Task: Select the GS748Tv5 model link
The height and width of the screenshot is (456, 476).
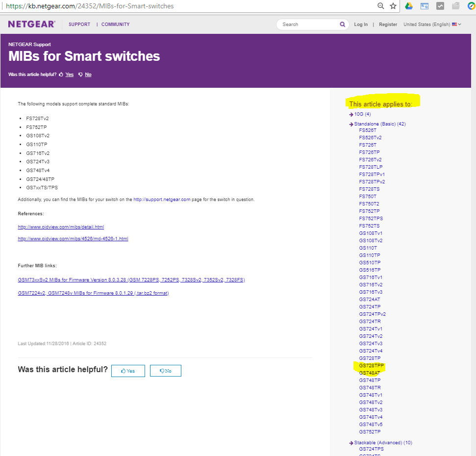Action: pyautogui.click(x=371, y=424)
